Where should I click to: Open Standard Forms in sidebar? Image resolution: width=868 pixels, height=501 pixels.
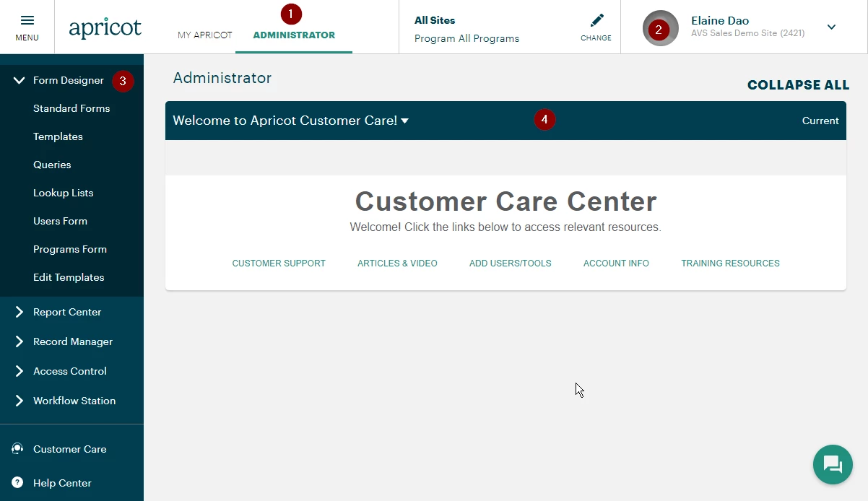(x=71, y=108)
